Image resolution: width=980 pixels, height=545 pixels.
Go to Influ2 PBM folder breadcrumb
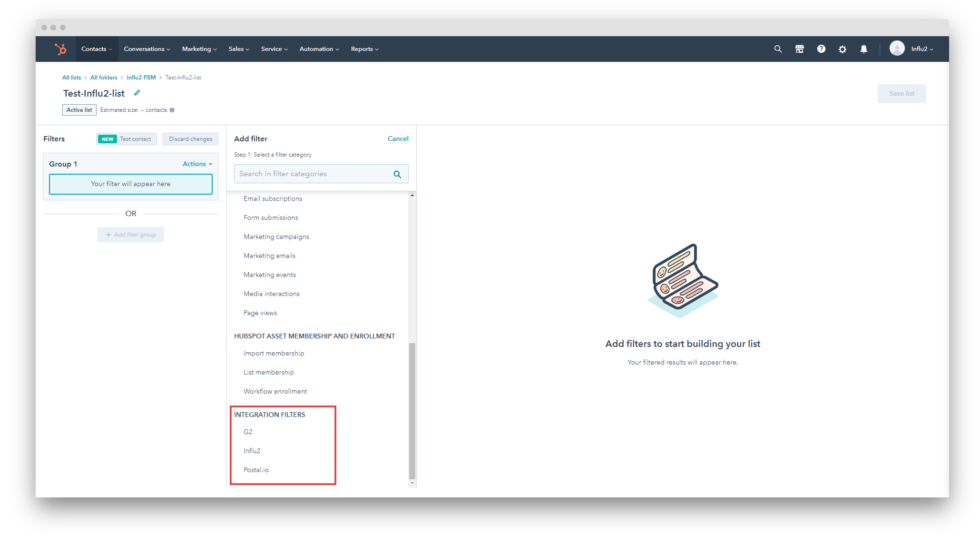(141, 78)
